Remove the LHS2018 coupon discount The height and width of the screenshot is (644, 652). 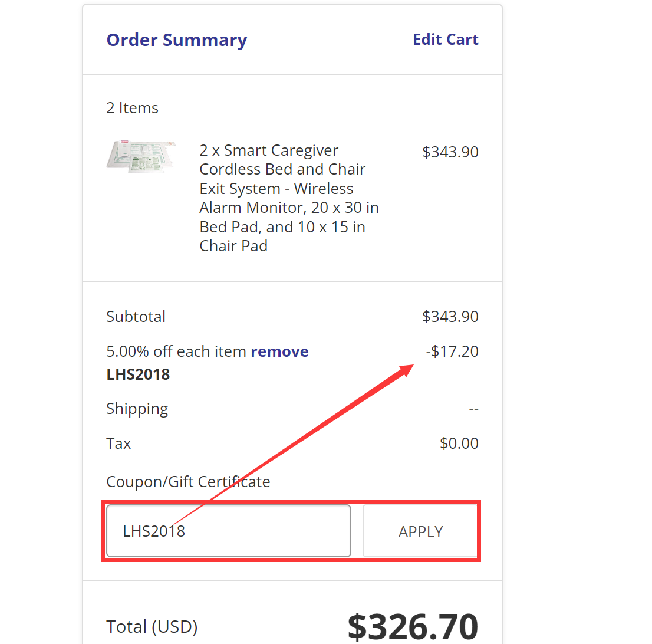[279, 351]
